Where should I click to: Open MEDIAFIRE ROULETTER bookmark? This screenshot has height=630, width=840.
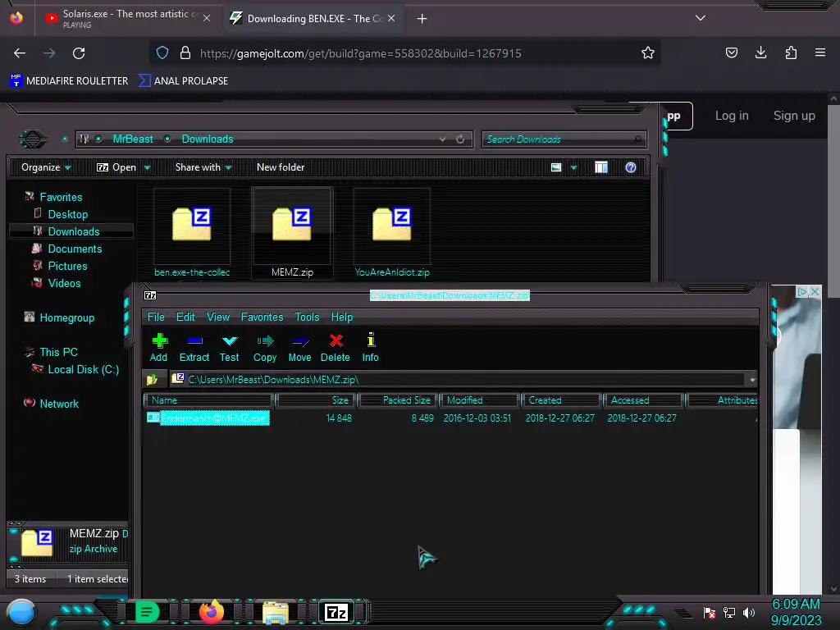[x=69, y=81]
